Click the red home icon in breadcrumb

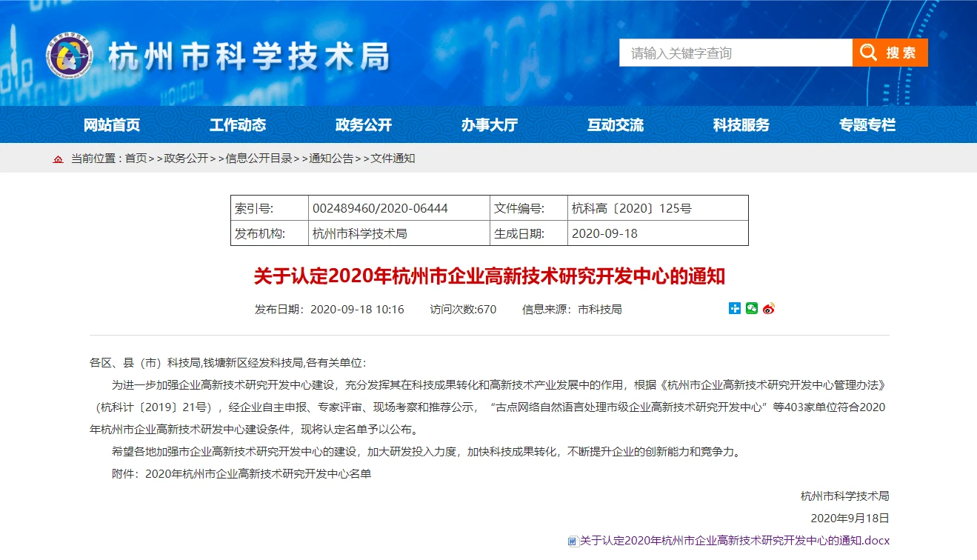(x=58, y=159)
